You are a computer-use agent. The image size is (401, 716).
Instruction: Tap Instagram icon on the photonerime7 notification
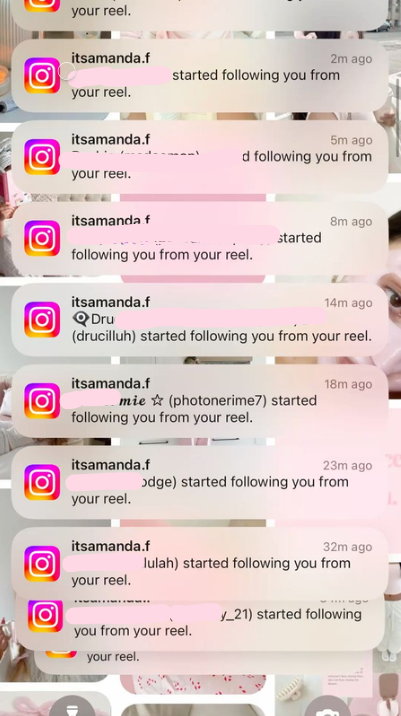click(x=42, y=401)
